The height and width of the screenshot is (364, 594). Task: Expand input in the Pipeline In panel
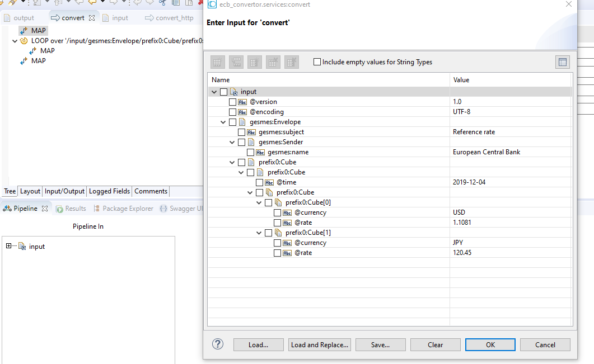click(x=9, y=246)
